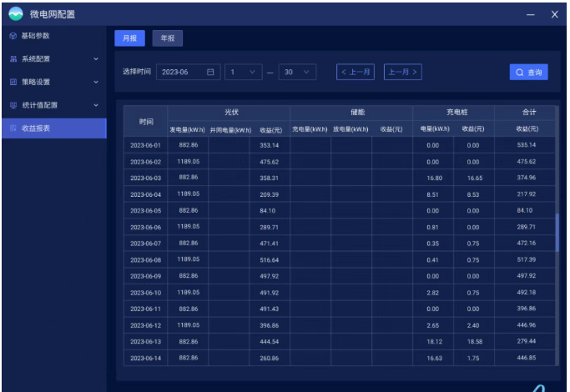Click the 2023-06 date input field

188,72
